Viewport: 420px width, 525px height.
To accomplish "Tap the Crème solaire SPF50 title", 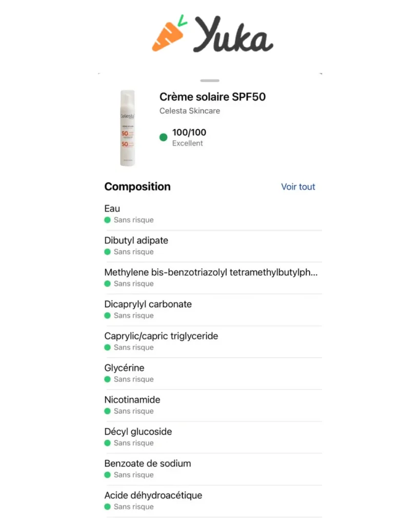I will coord(212,97).
